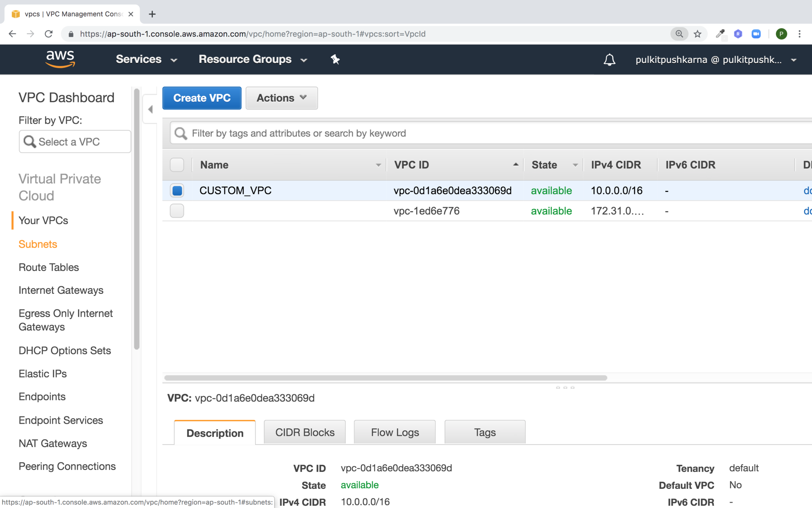The width and height of the screenshot is (812, 508).
Task: Select the vpc-1ed6e776 row checkbox
Action: coord(177,211)
